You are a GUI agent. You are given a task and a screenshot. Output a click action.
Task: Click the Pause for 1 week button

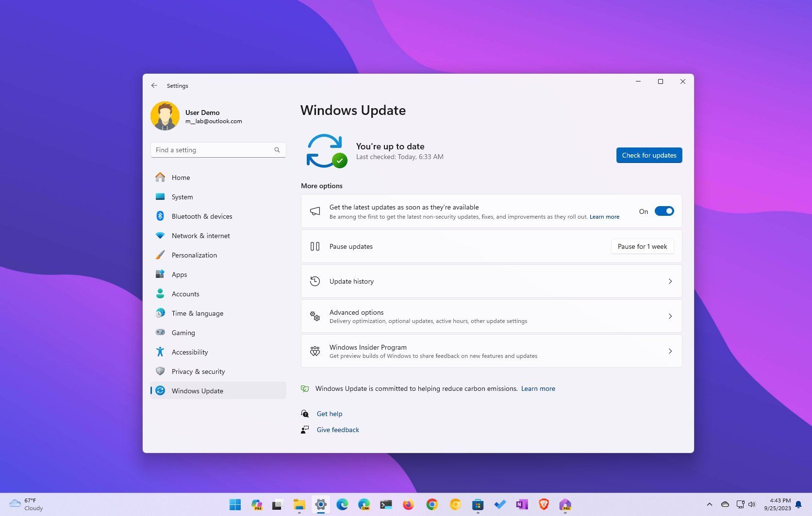(642, 246)
